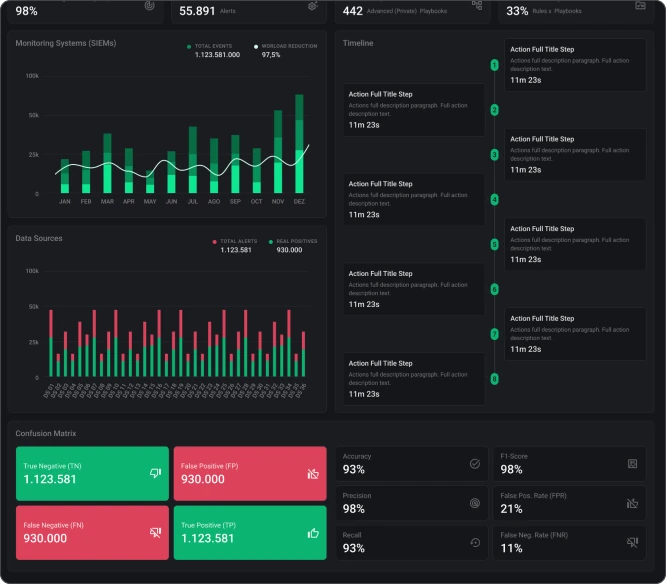Click the settings gear icon in the Alerts card
This screenshot has width=666, height=584.
click(x=313, y=6)
